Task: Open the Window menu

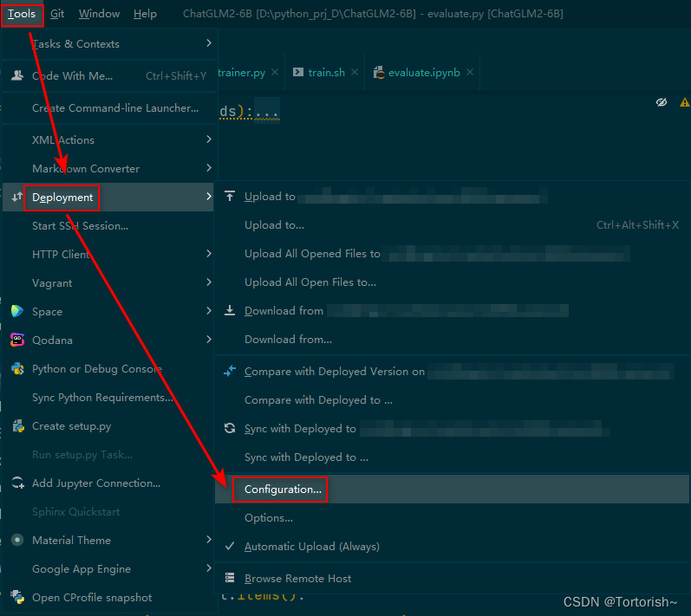Action: coord(99,14)
